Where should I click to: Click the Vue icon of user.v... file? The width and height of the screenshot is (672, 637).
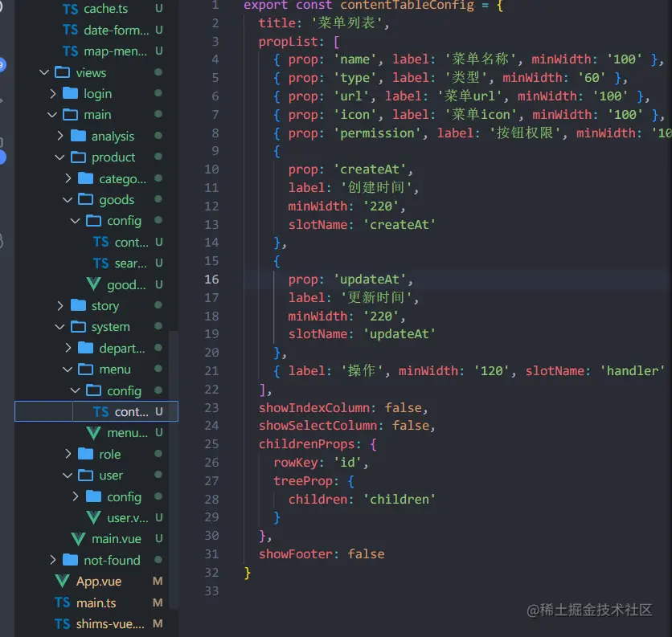93,518
